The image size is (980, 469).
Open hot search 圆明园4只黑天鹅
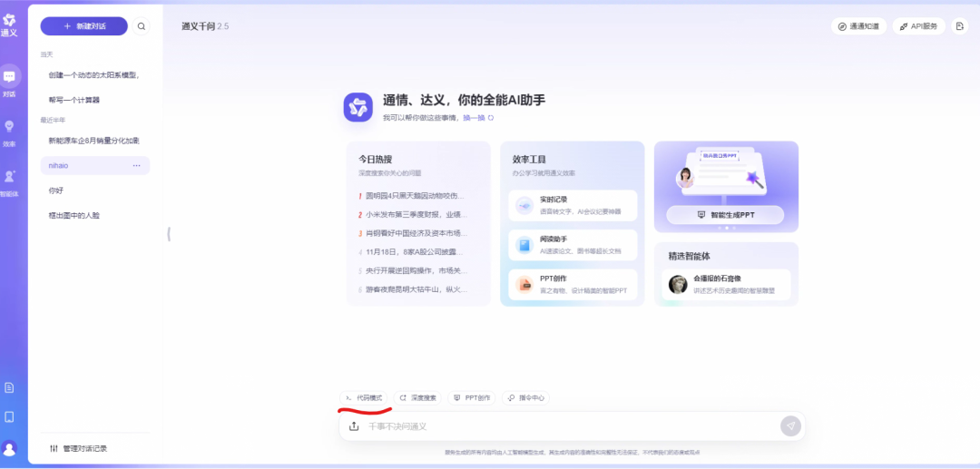point(415,196)
